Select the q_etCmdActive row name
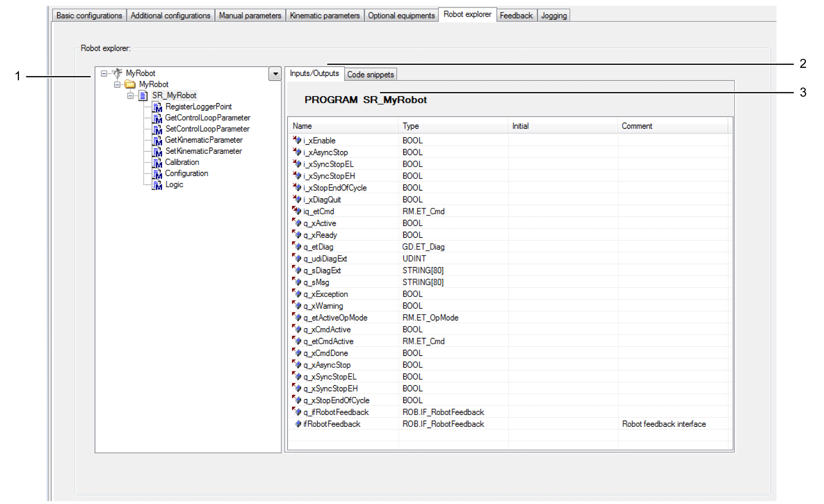The height and width of the screenshot is (504, 824). [x=329, y=341]
